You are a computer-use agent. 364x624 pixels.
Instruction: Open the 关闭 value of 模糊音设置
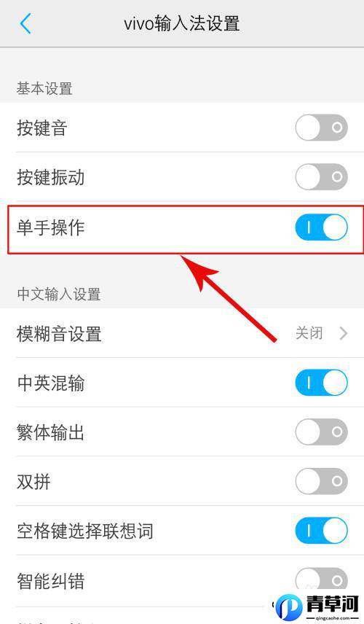[x=309, y=333]
